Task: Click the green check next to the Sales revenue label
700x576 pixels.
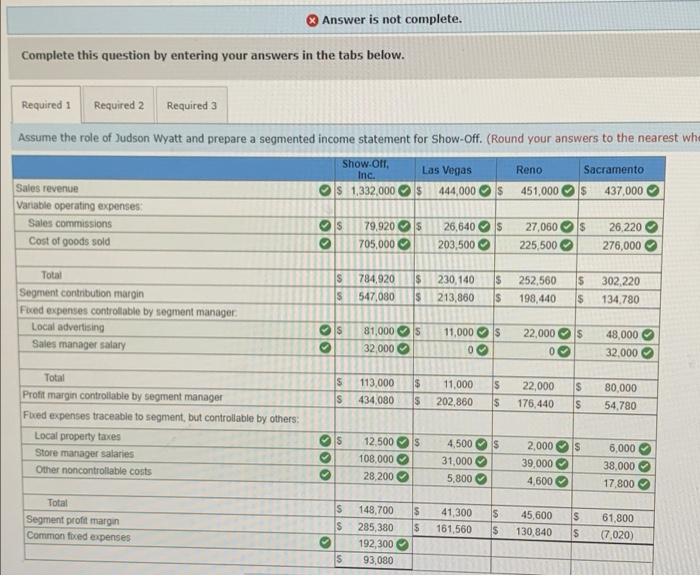Action: click(325, 191)
